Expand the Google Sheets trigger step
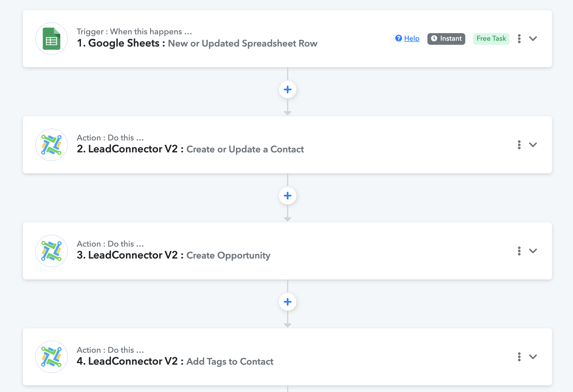 coord(533,39)
